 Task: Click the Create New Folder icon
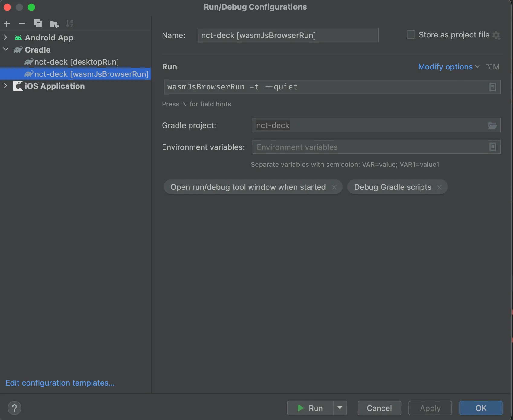[x=54, y=24]
